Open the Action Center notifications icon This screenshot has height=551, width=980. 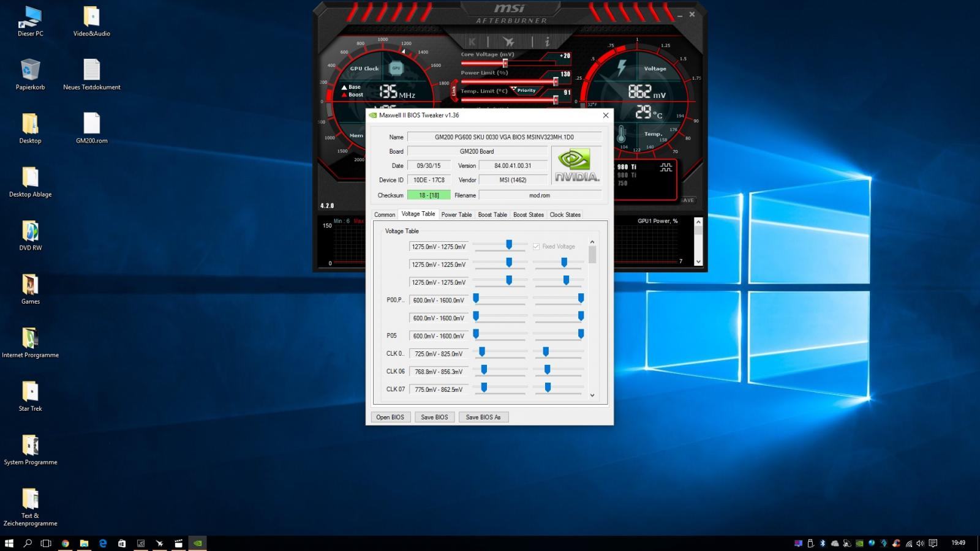[933, 543]
